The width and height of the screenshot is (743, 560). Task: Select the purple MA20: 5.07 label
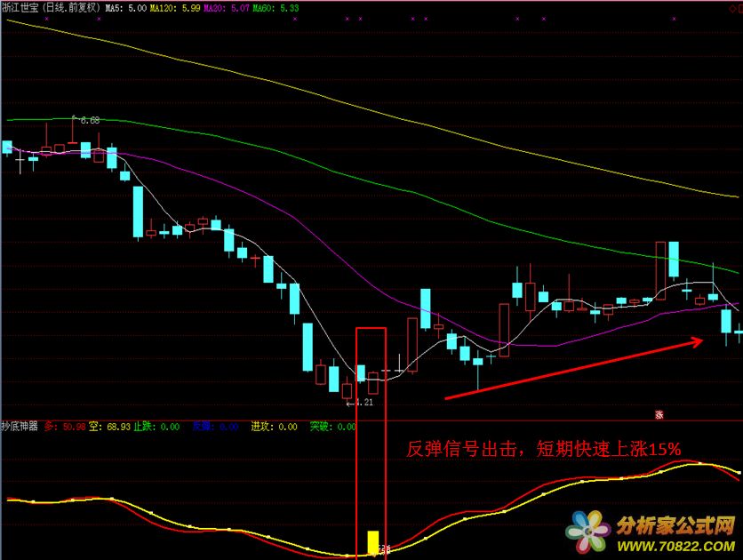click(x=227, y=8)
